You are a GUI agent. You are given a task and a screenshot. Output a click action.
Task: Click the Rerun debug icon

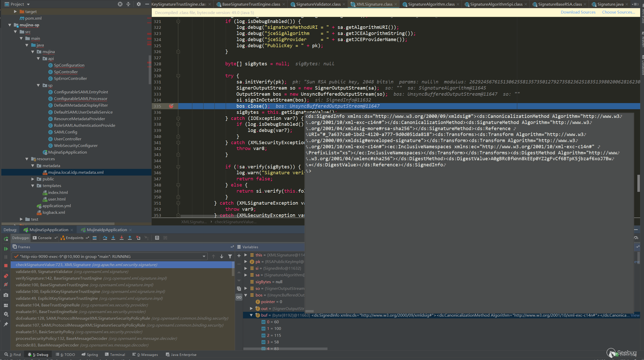click(6, 239)
